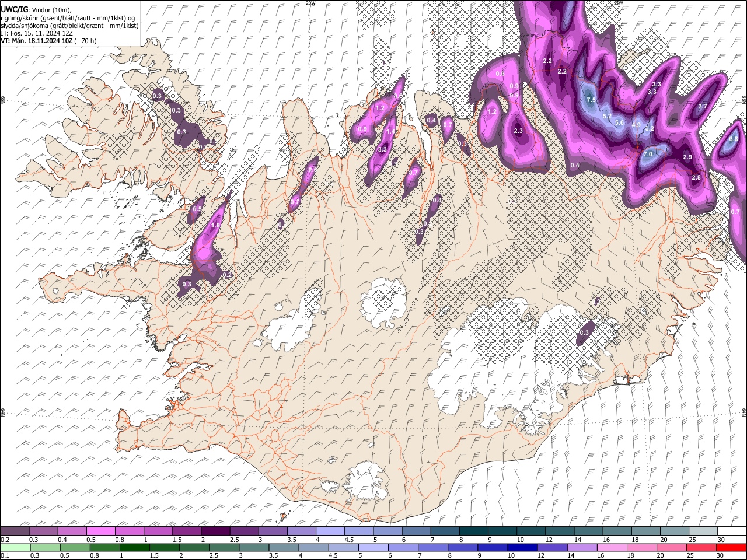Screen dimensions: 747x560
Task: Click the 2.3 precipitation value label
Action: (x=518, y=131)
